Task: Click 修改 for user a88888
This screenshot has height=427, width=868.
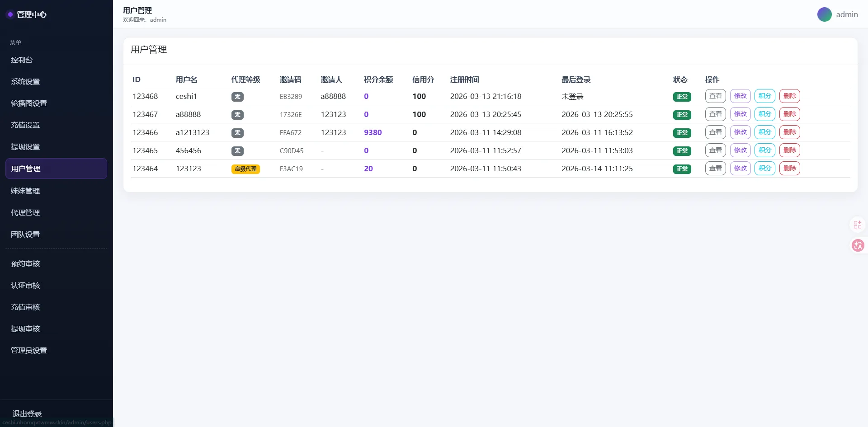Action: (x=740, y=114)
